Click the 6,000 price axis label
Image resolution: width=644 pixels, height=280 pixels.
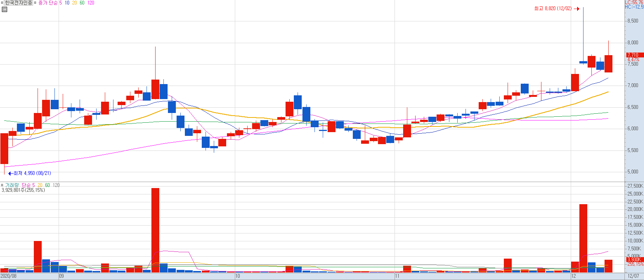coord(633,129)
